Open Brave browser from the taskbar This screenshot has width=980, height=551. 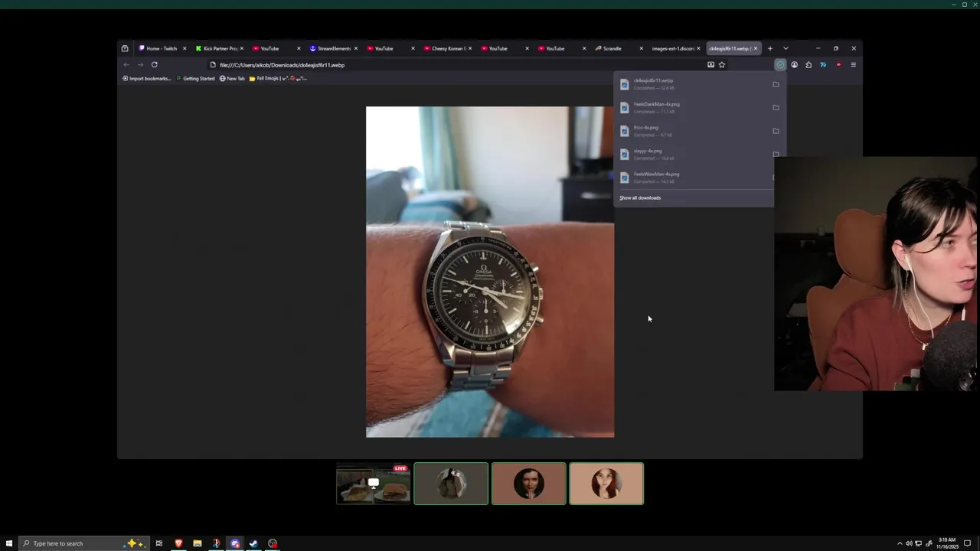[x=178, y=543]
